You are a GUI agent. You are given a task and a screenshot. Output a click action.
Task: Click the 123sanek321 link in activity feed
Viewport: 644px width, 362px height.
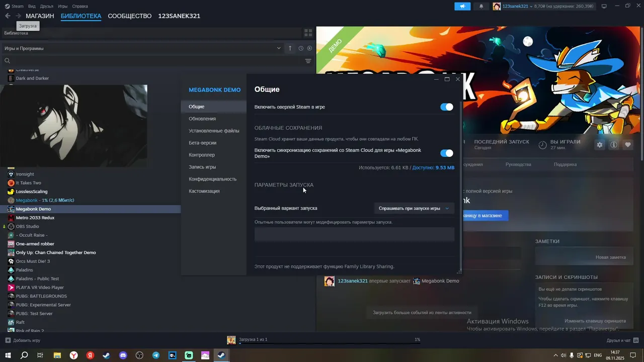pos(353,281)
